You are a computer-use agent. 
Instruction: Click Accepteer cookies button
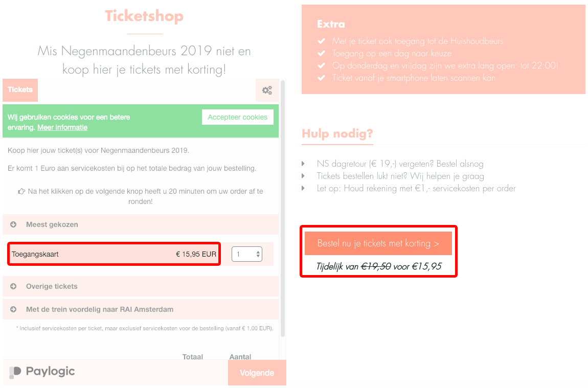[x=238, y=118]
